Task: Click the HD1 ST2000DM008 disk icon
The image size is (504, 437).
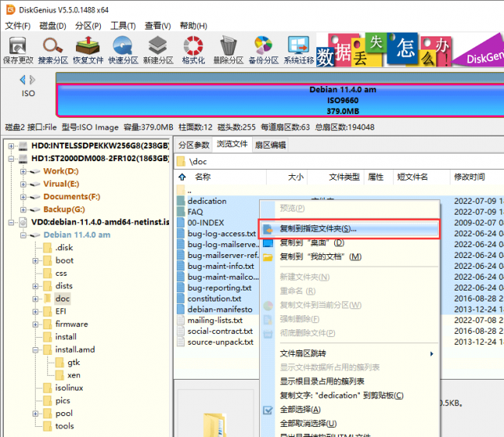Action: click(22, 159)
